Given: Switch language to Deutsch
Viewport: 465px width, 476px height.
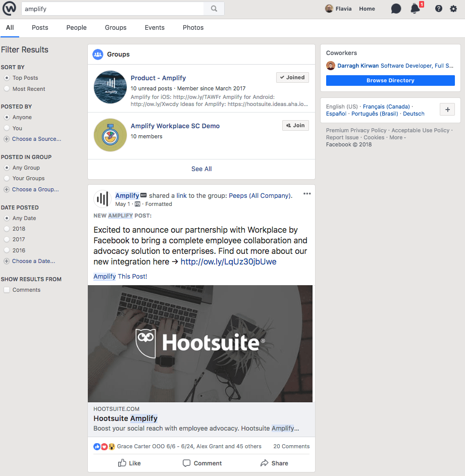Looking at the screenshot, I should coord(414,114).
